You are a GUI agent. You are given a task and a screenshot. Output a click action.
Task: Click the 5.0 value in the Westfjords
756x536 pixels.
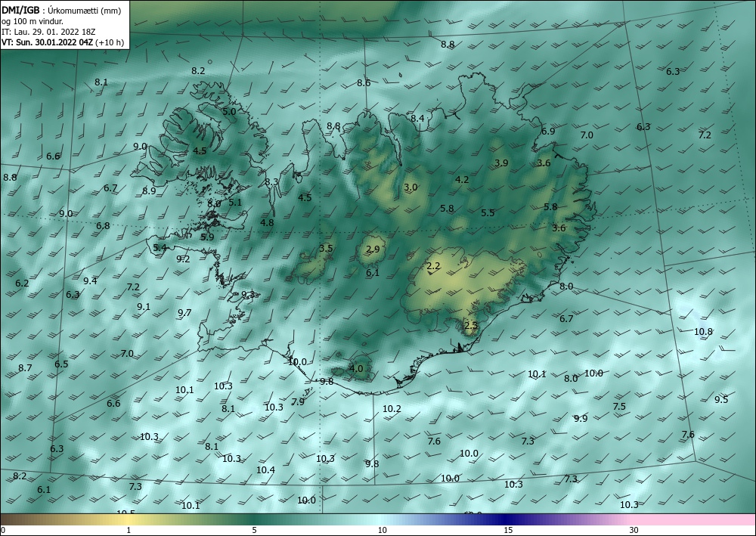pyautogui.click(x=229, y=111)
